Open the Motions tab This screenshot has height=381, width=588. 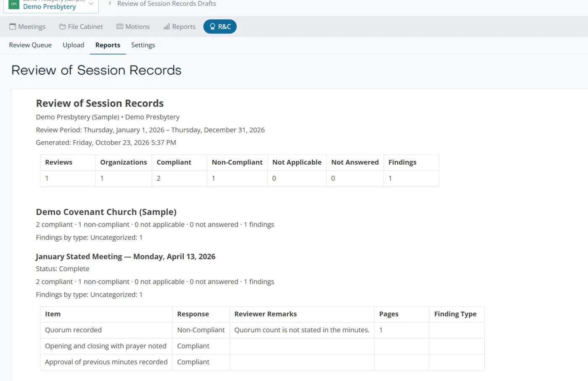point(133,26)
